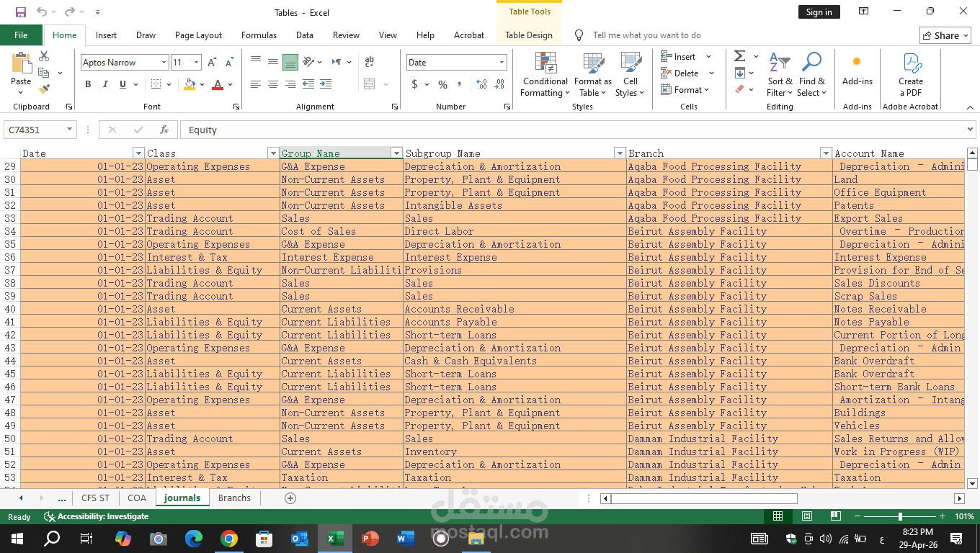Switch to the Insert ribbon tab
Viewport: 980px width, 553px height.
click(106, 35)
